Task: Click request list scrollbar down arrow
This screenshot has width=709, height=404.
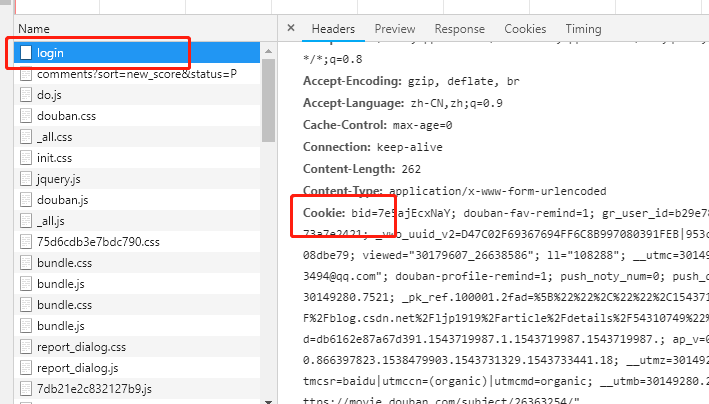Action: click(269, 400)
